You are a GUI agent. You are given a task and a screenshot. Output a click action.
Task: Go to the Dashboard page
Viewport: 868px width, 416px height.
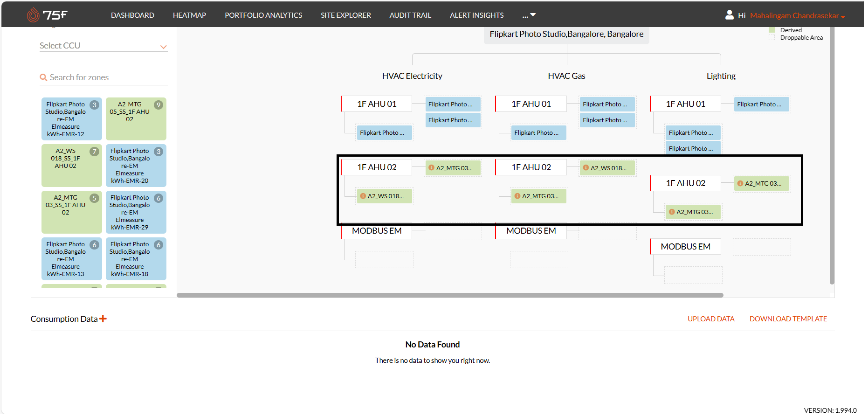132,15
